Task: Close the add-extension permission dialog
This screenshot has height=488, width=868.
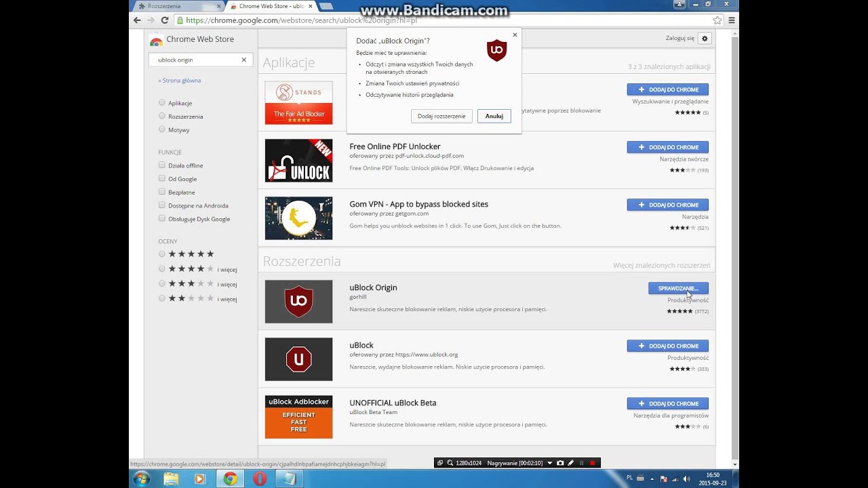Action: 515,35
